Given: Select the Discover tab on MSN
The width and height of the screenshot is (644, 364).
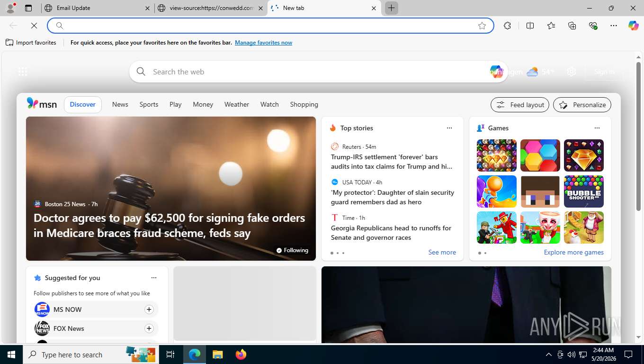Looking at the screenshot, I should 83,104.
